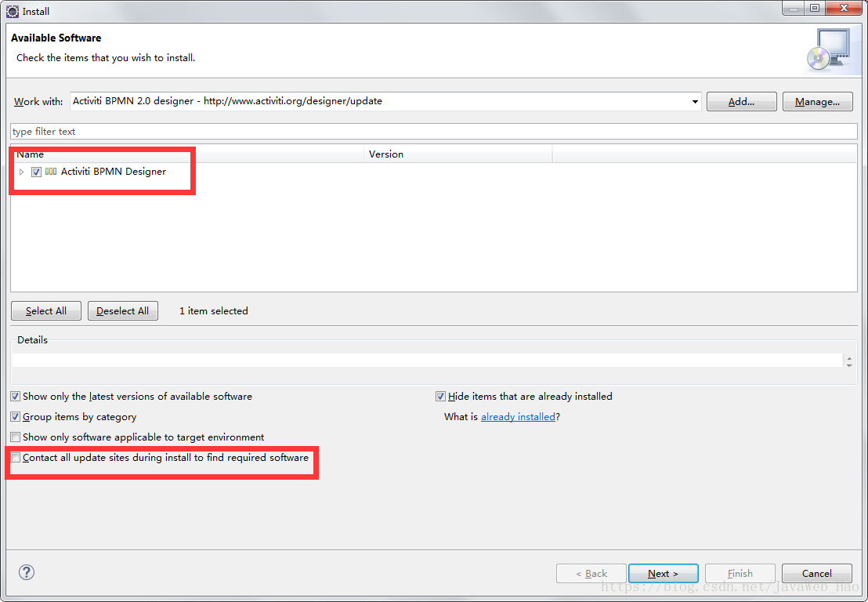Viewport: 868px width, 602px height.
Task: Enable Contact all update sites during install
Action: (16, 458)
